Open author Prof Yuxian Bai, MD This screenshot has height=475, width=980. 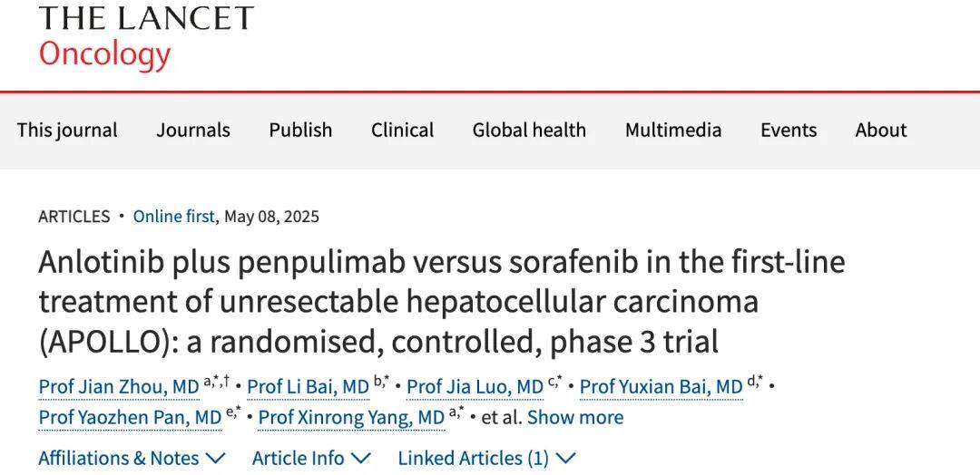[x=661, y=387]
